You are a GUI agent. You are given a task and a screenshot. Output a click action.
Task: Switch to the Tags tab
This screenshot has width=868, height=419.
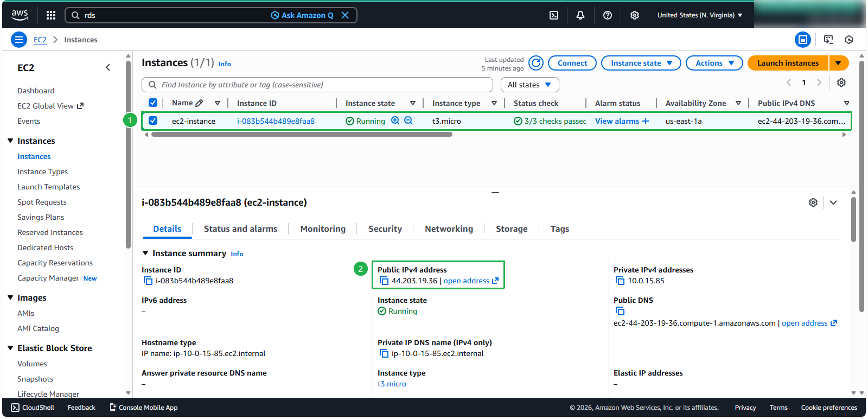(560, 229)
